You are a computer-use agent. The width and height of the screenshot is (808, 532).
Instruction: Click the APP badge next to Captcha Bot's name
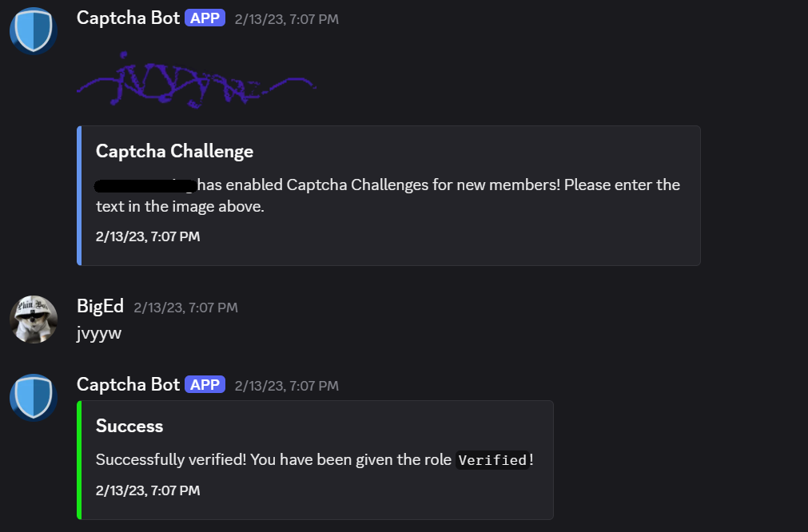point(204,18)
